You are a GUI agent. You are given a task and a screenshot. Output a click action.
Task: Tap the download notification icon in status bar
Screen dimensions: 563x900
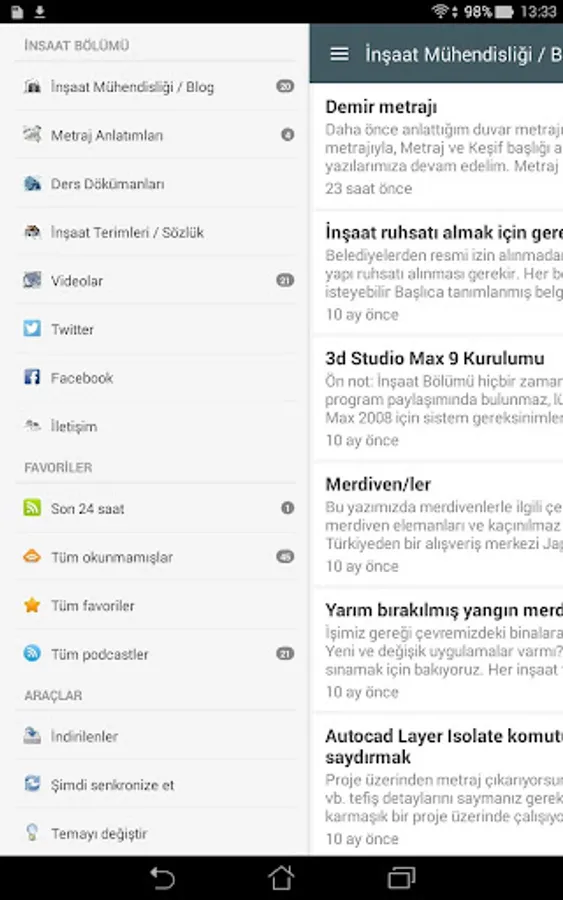click(x=39, y=11)
